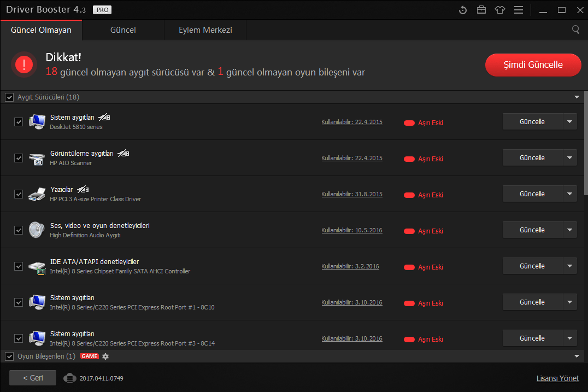Open Kullanılabilir: 31.8.2015 link
The image size is (588, 392).
pos(352,194)
